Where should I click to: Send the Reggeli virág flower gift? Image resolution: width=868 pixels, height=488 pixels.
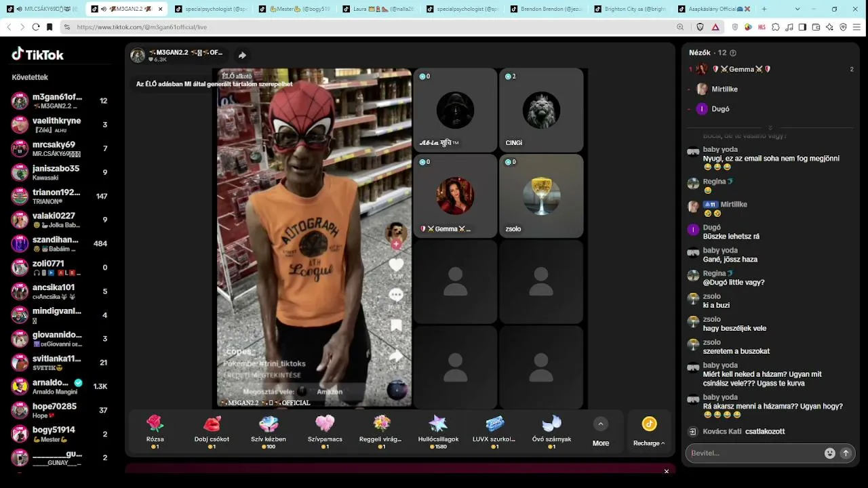(382, 432)
